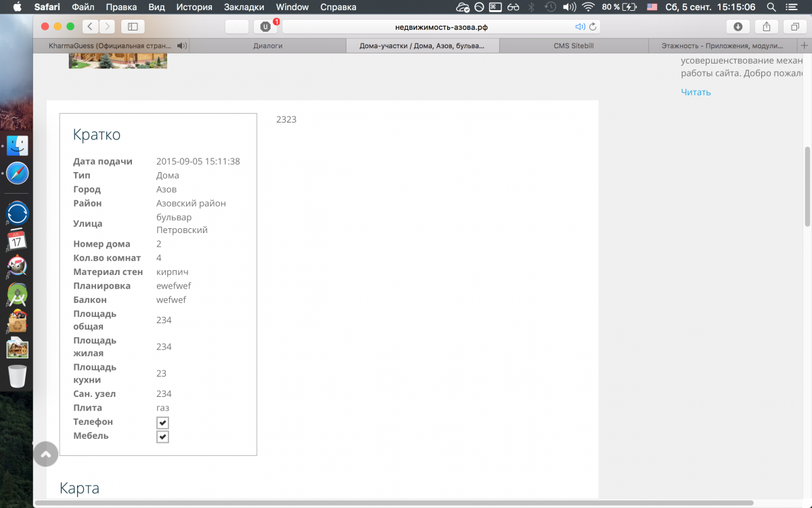This screenshot has height=508, width=812.
Task: Click the Кратко heading
Action: (97, 135)
